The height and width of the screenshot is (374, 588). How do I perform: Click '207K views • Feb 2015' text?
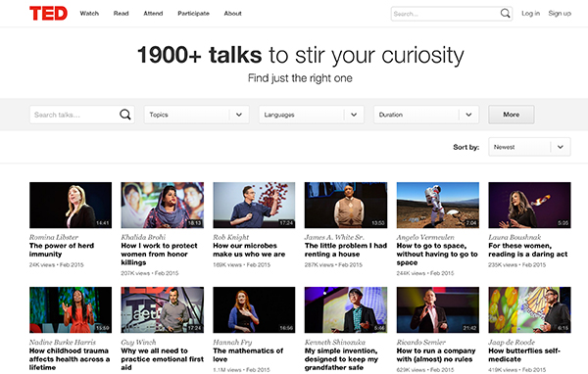(x=150, y=273)
